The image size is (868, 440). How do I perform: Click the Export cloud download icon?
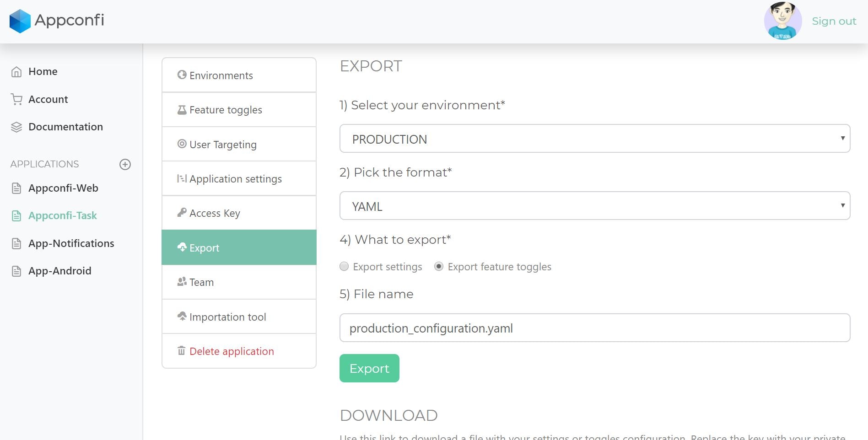click(x=182, y=247)
